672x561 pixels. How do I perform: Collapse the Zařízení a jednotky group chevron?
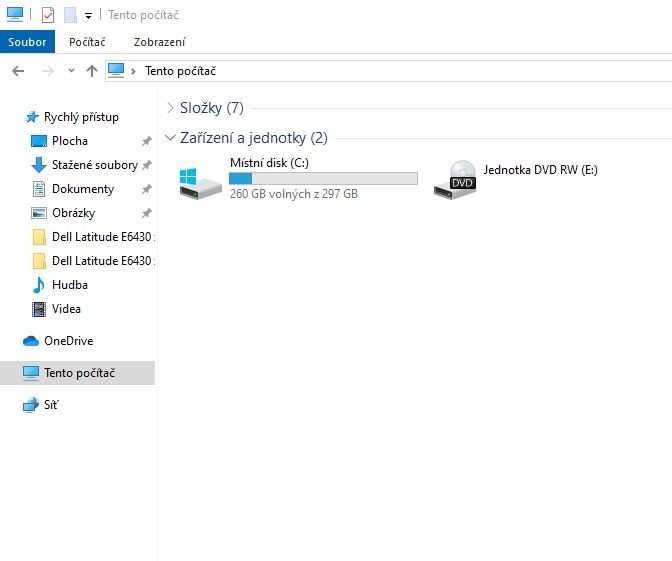point(170,138)
